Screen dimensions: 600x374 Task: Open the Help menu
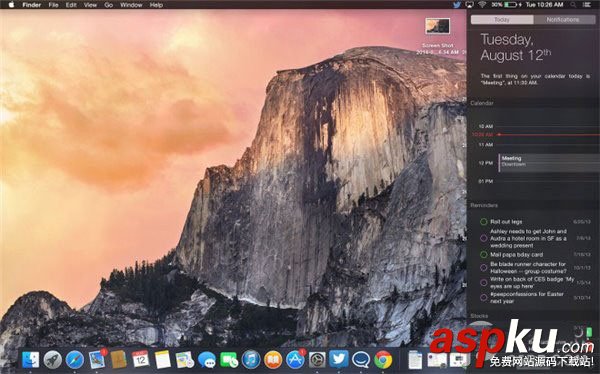pyautogui.click(x=157, y=5)
